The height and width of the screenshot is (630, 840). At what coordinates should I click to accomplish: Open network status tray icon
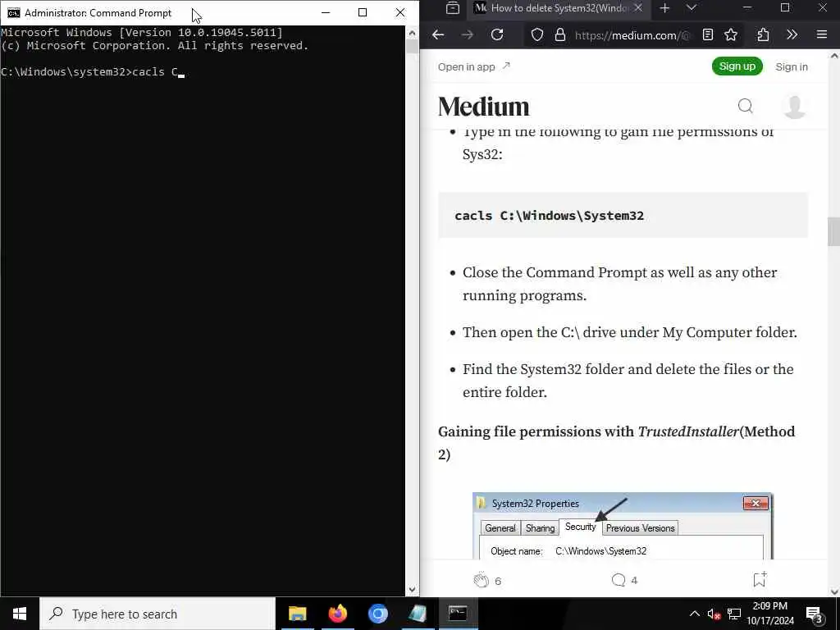(x=734, y=614)
